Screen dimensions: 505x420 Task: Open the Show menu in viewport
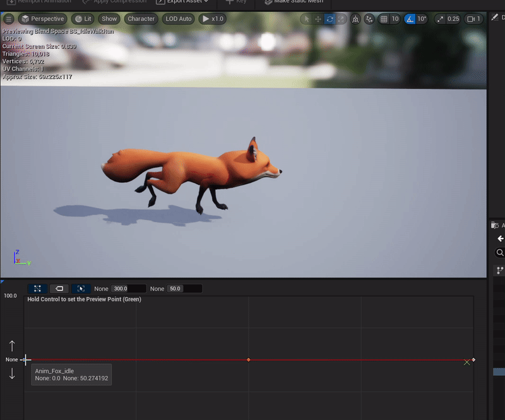point(109,19)
